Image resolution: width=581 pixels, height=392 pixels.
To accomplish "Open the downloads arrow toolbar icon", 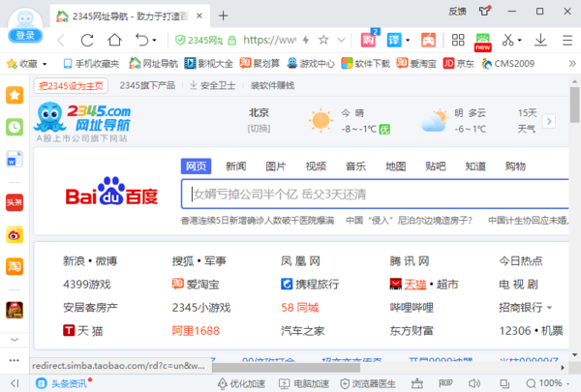I will pyautogui.click(x=540, y=40).
